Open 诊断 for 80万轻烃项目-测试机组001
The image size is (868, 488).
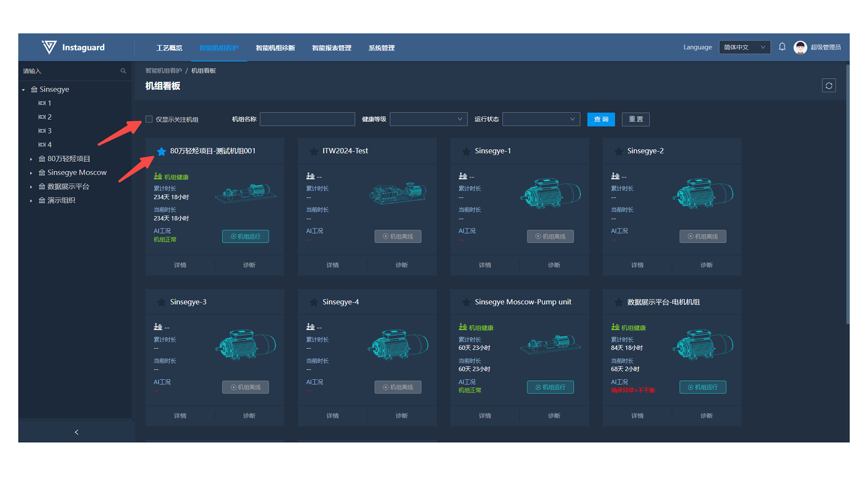(x=249, y=265)
